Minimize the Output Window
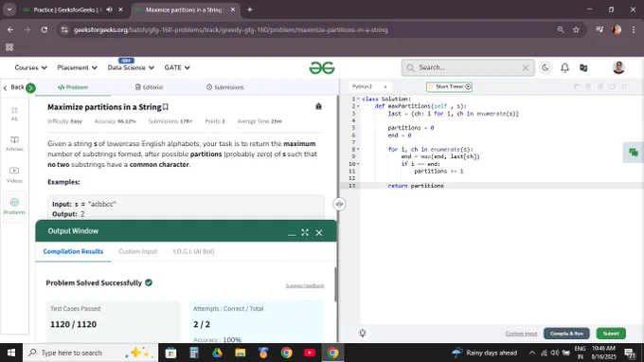The height and width of the screenshot is (362, 644). click(x=292, y=233)
